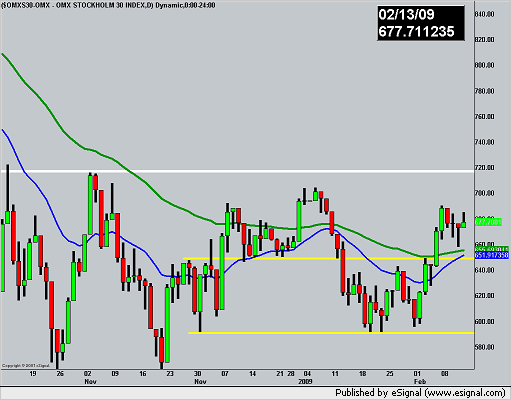Click the 28 date axis label
Viewport: 511px width, 400px height.
pos(291,374)
